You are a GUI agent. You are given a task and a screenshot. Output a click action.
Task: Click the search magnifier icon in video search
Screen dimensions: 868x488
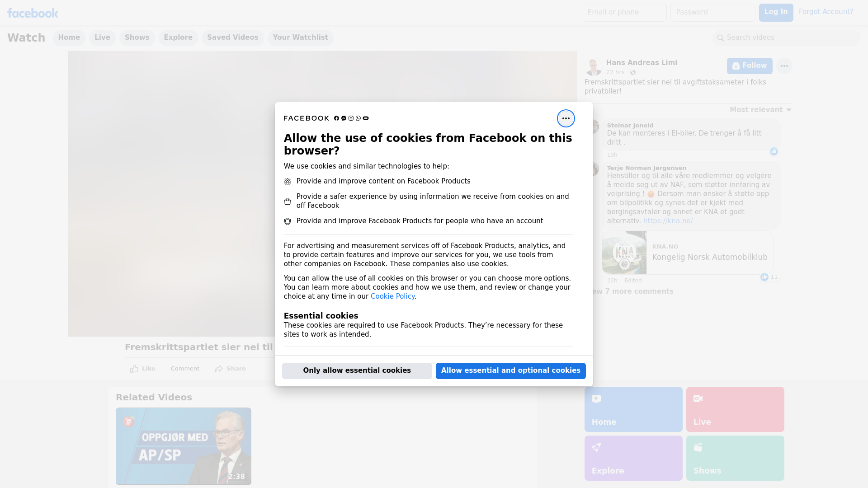pyautogui.click(x=720, y=38)
